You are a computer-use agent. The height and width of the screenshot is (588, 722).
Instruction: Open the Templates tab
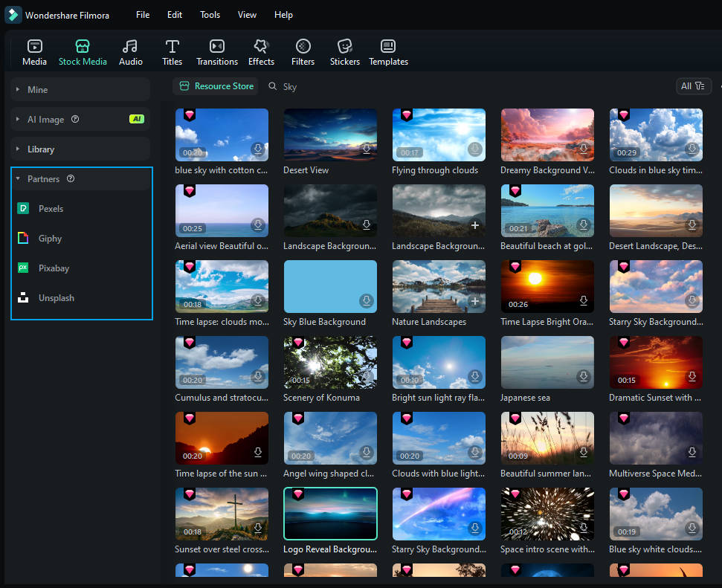388,53
